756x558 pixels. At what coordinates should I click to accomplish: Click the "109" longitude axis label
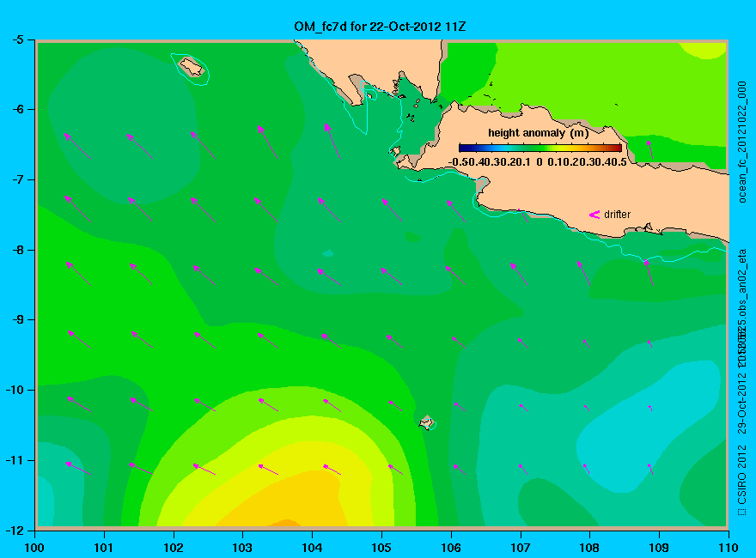pos(659,548)
